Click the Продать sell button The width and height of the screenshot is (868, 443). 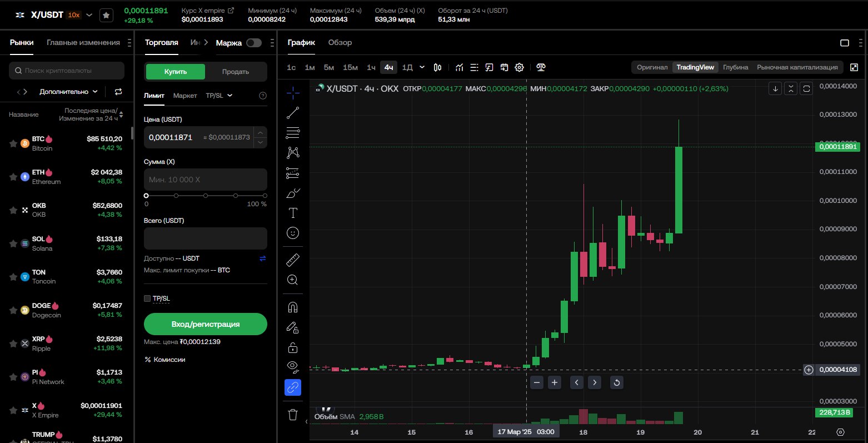tap(236, 72)
